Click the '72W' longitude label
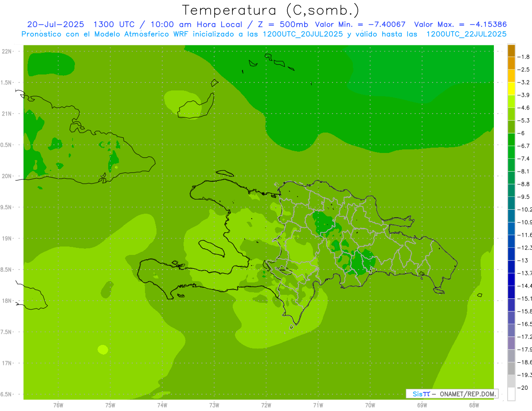Image resolution: width=532 pixels, height=411 pixels. (266, 405)
